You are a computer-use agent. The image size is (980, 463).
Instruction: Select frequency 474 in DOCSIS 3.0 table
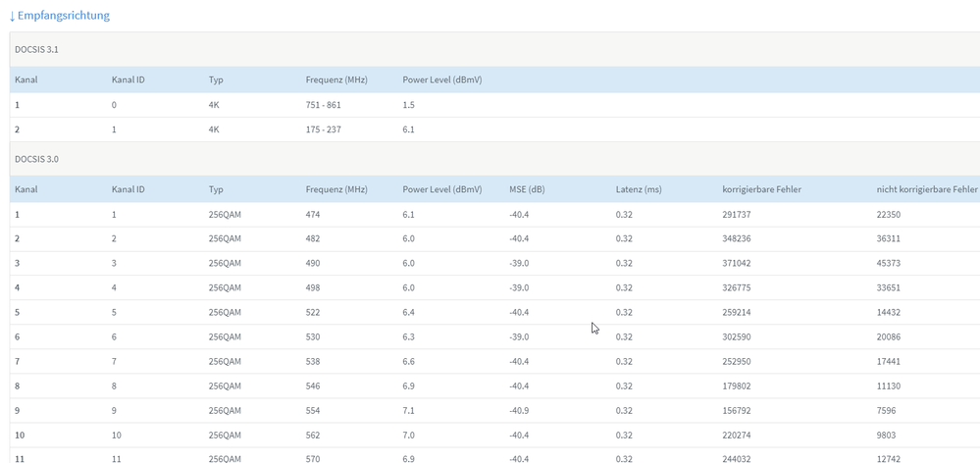[313, 214]
